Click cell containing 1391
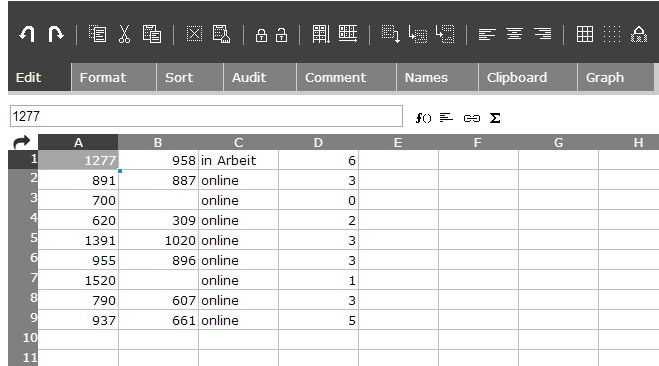 [x=78, y=240]
